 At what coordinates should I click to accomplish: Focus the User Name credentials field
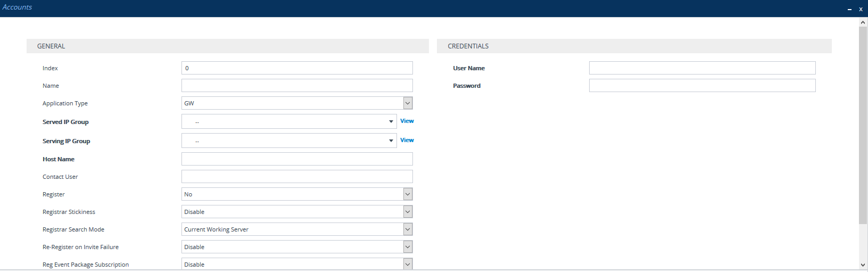702,68
